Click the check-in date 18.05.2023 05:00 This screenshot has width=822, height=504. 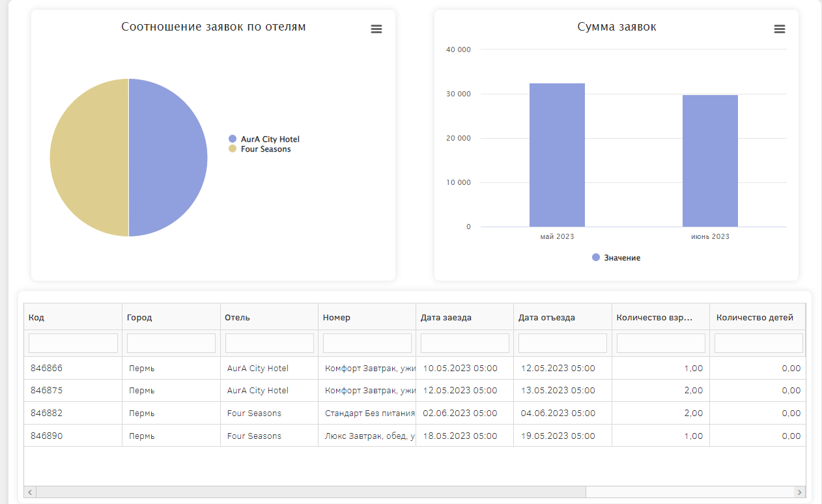464,436
